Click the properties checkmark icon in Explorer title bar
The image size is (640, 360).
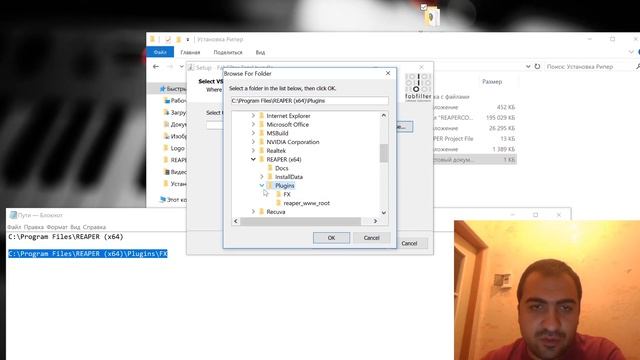(x=168, y=39)
